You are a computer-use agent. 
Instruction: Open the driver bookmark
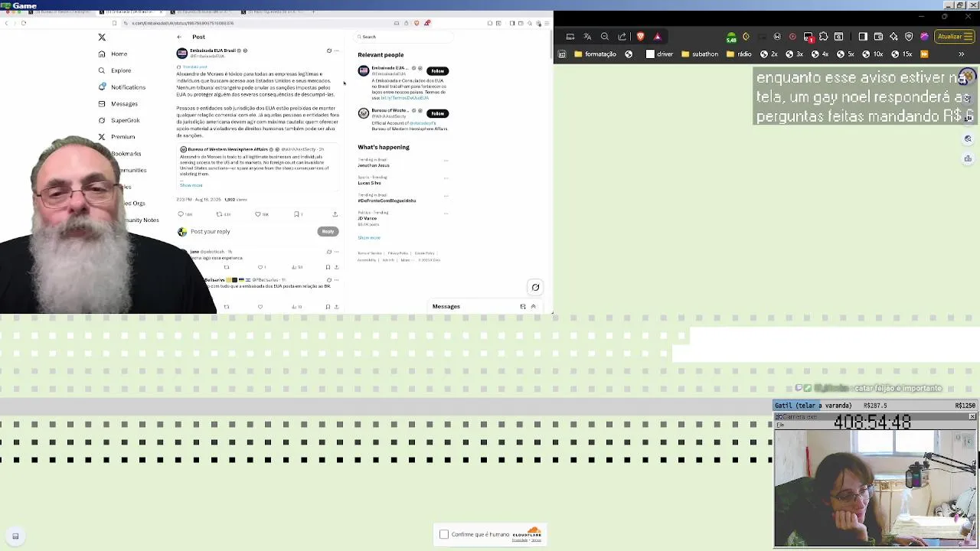click(659, 54)
